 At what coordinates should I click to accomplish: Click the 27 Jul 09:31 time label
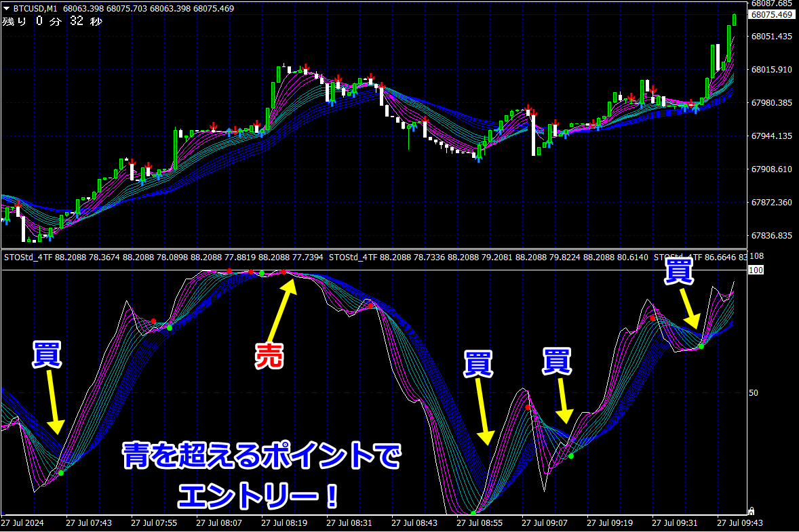675,523
